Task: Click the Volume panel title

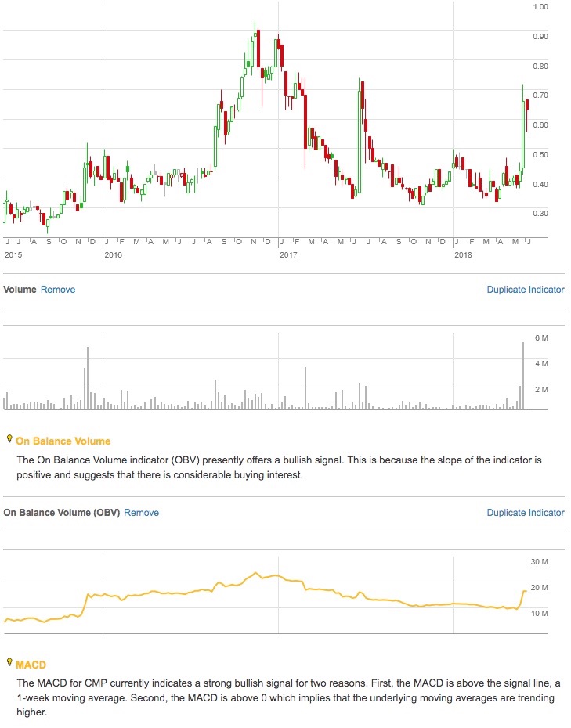Action: tap(20, 290)
